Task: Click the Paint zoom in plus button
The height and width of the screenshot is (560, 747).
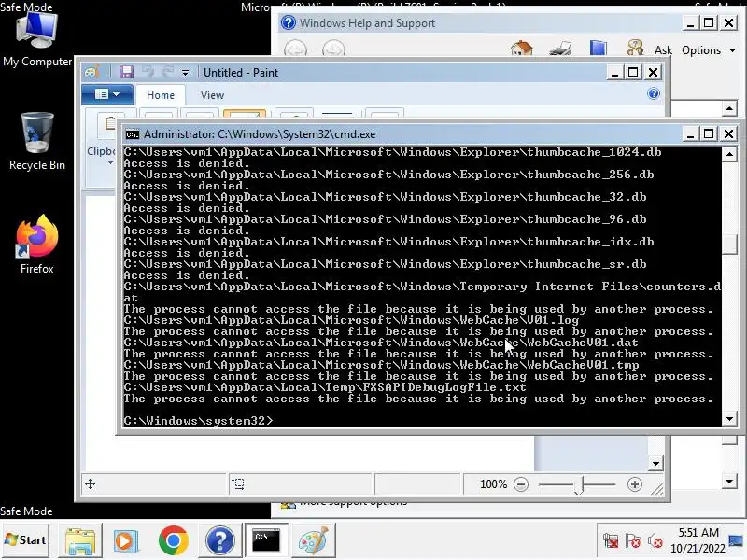Action: pyautogui.click(x=635, y=484)
